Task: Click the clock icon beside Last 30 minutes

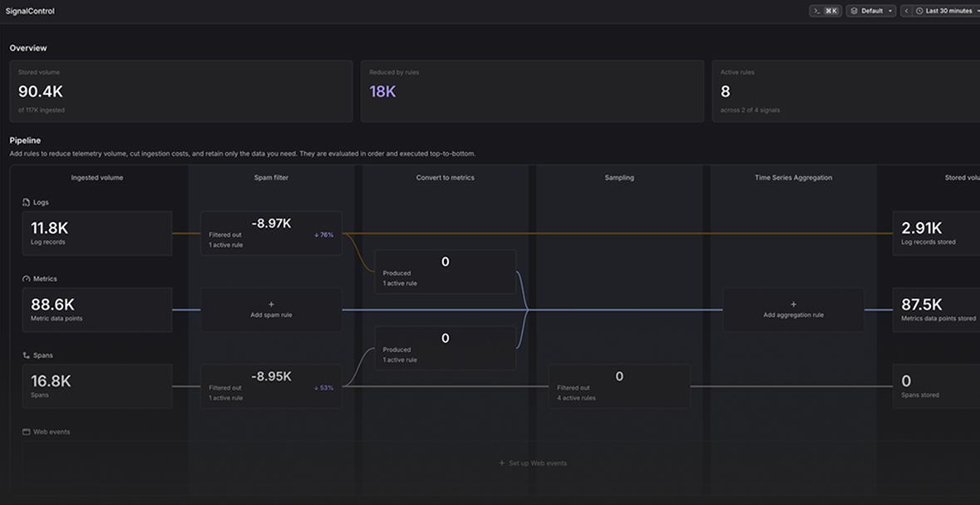Action: (919, 12)
